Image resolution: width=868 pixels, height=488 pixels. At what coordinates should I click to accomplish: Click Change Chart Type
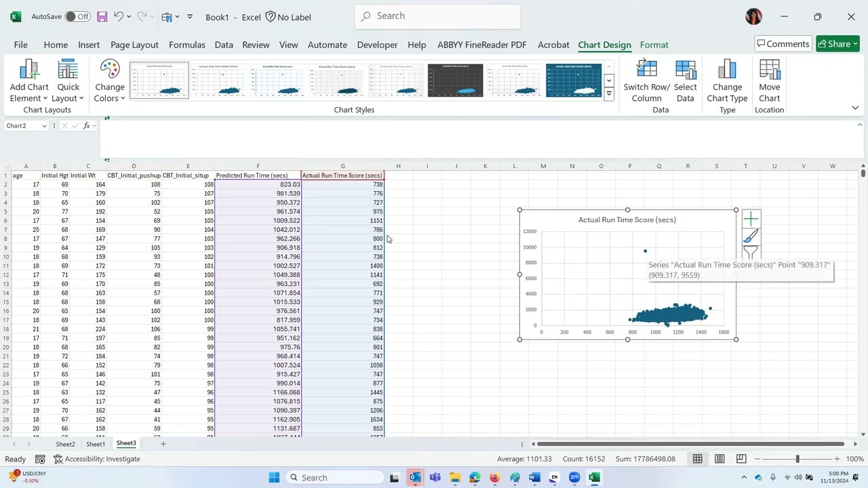(727, 81)
